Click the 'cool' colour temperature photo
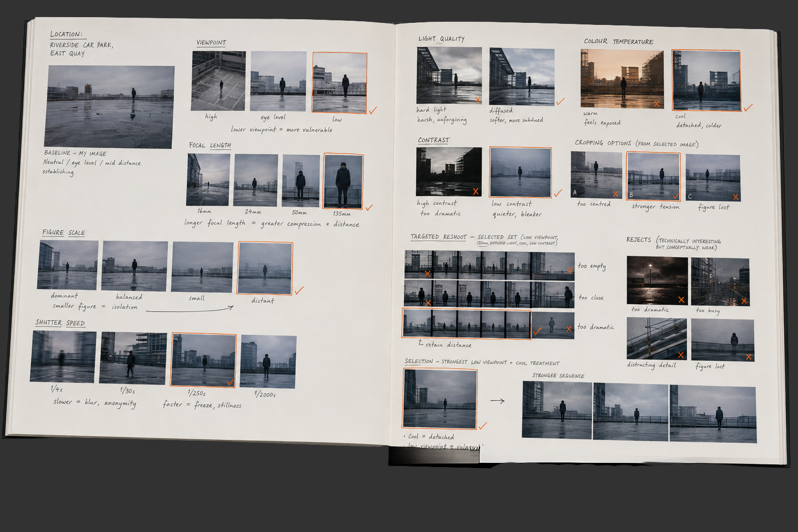The width and height of the screenshot is (798, 532). coord(706,81)
